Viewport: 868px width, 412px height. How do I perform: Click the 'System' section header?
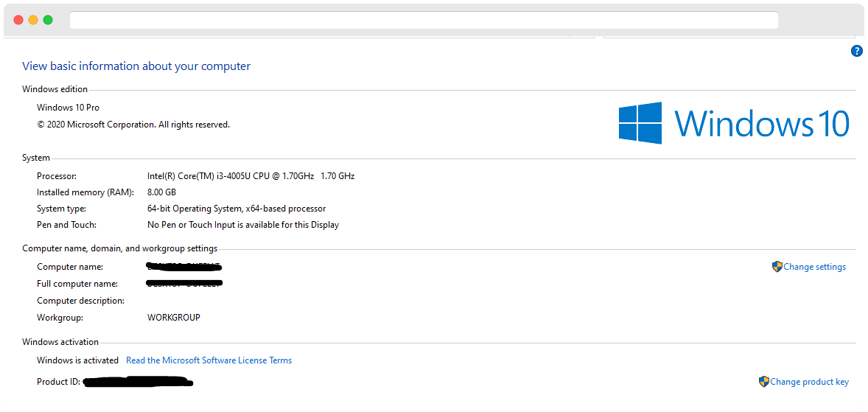click(x=36, y=158)
